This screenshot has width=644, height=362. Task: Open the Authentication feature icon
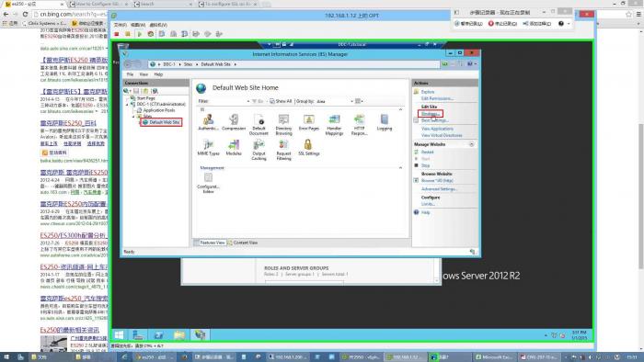coord(208,122)
